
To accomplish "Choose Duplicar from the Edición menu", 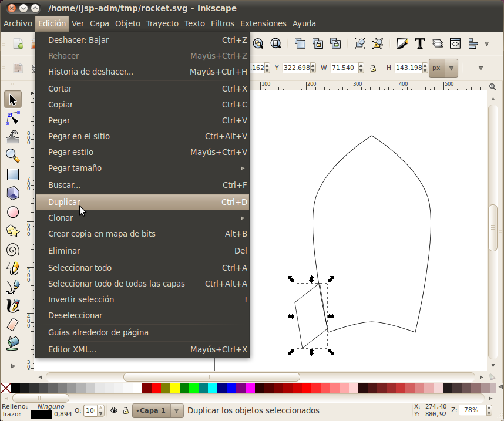I will [142, 202].
